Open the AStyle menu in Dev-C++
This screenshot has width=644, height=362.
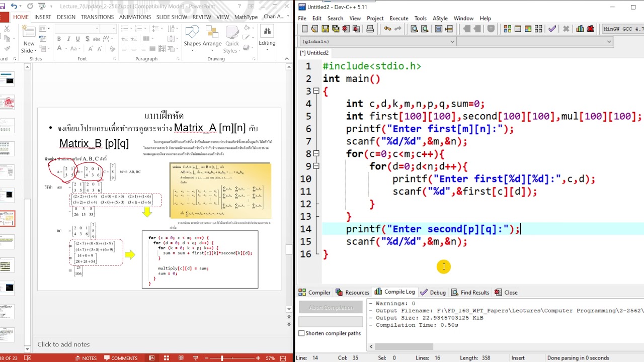tap(440, 18)
